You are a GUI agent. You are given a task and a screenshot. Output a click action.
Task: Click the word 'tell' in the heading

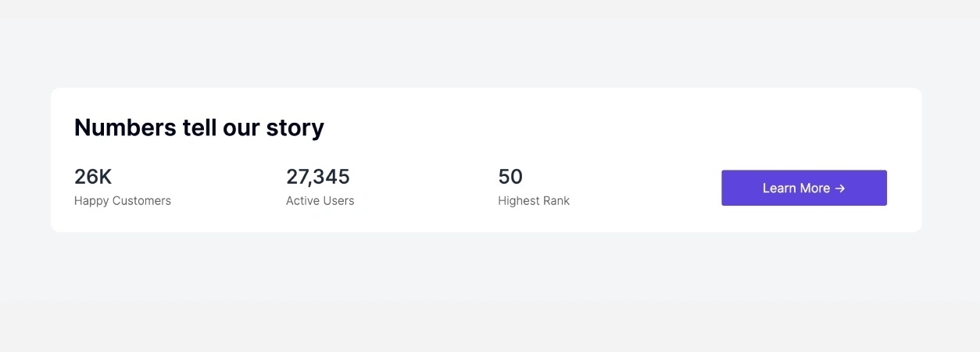click(x=199, y=128)
